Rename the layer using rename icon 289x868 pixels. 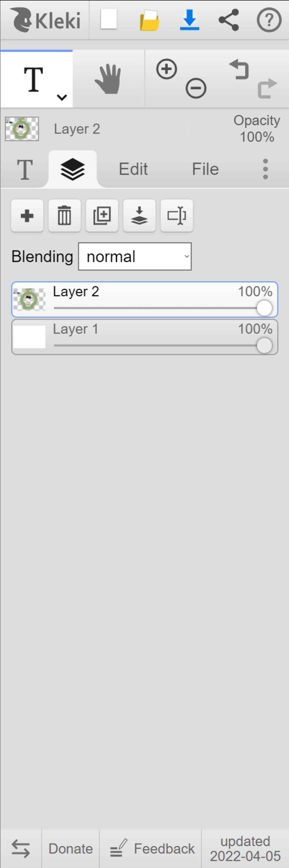pyautogui.click(x=177, y=216)
